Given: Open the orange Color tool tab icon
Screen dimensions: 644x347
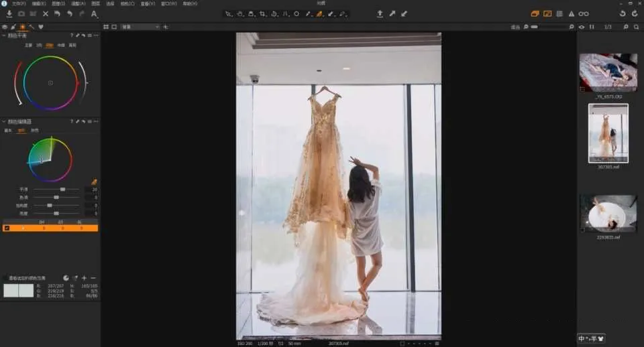Looking at the screenshot, I should pyautogui.click(x=22, y=27).
